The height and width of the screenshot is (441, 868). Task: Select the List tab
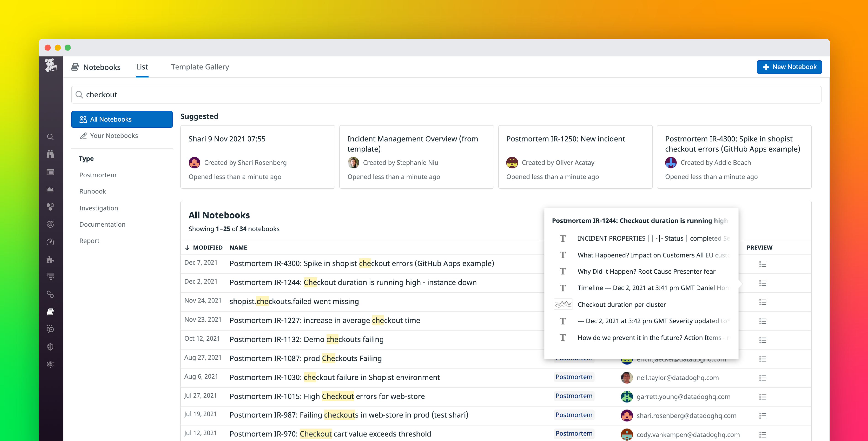pos(142,67)
